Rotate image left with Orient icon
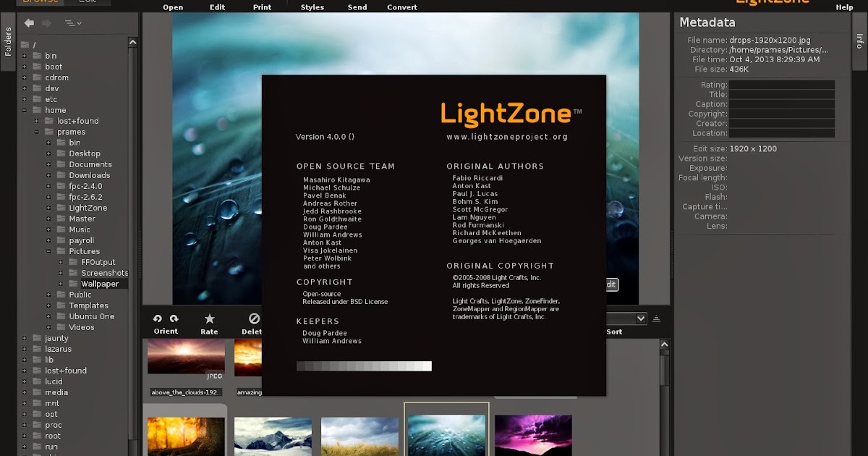Viewport: 868px width, 456px height. tap(158, 318)
